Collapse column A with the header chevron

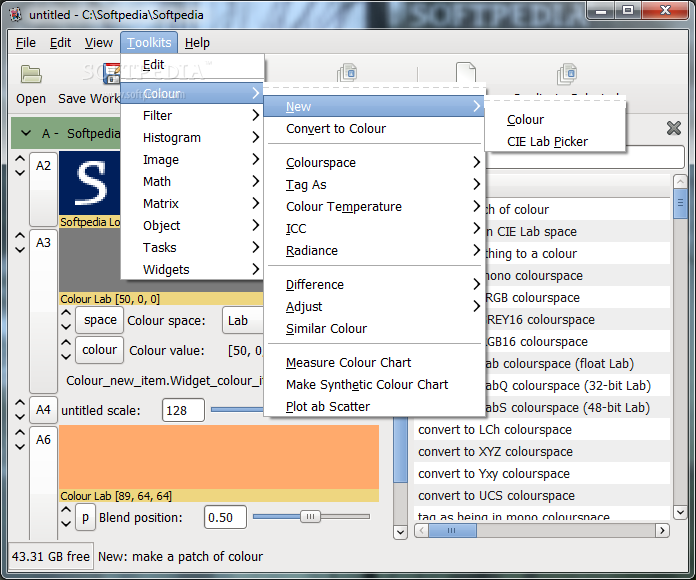24,133
